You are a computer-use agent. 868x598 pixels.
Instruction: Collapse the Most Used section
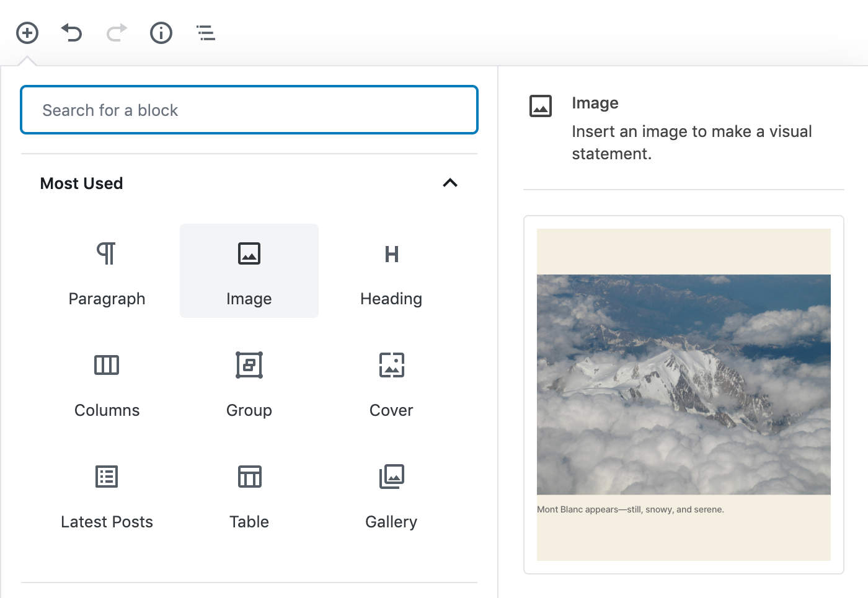pos(450,183)
